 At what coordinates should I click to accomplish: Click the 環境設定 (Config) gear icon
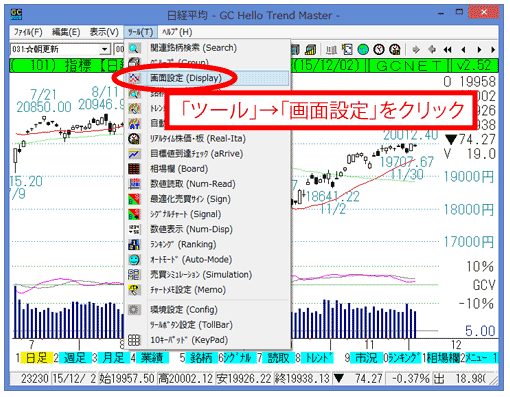pos(134,310)
